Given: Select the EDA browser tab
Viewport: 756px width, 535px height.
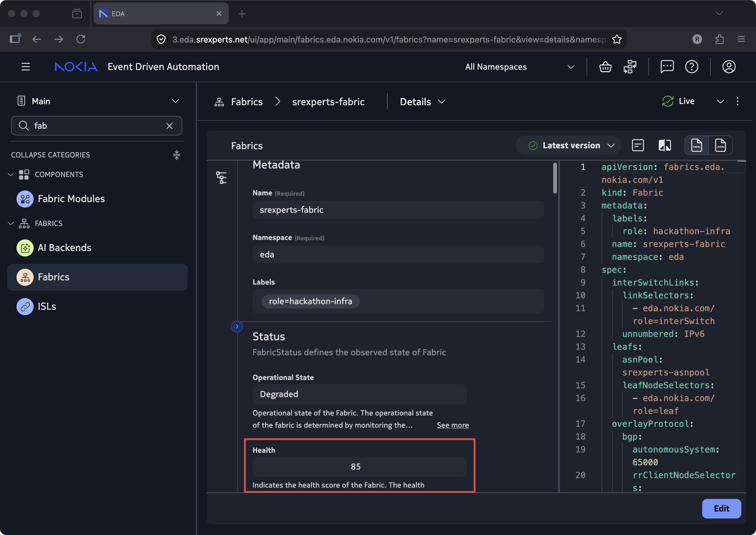Looking at the screenshot, I should coord(161,13).
